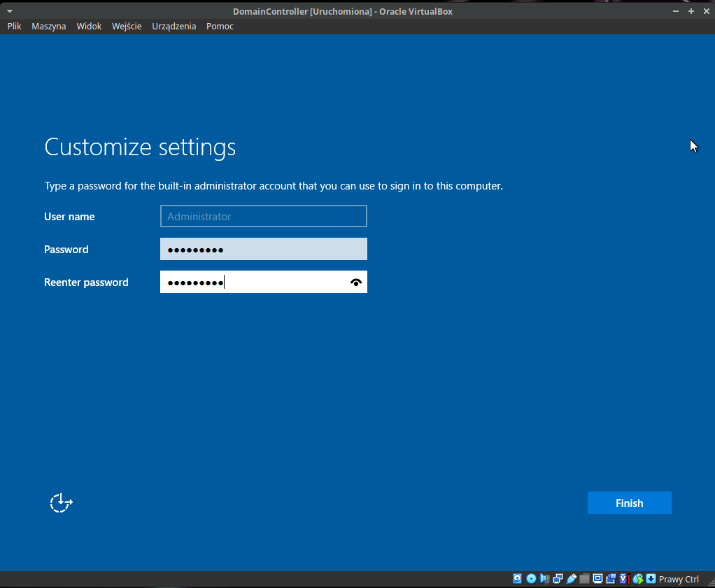Click the Prawy Ctrl host key label

tap(679, 579)
